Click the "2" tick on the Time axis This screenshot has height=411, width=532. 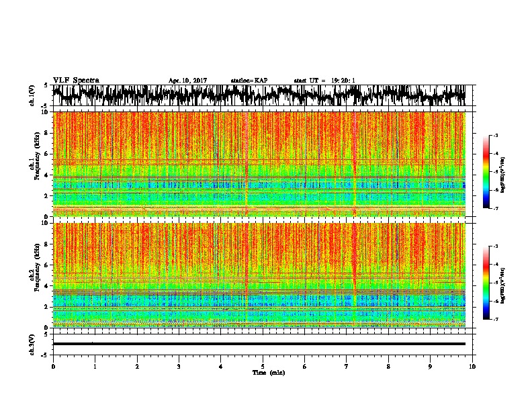137,367
